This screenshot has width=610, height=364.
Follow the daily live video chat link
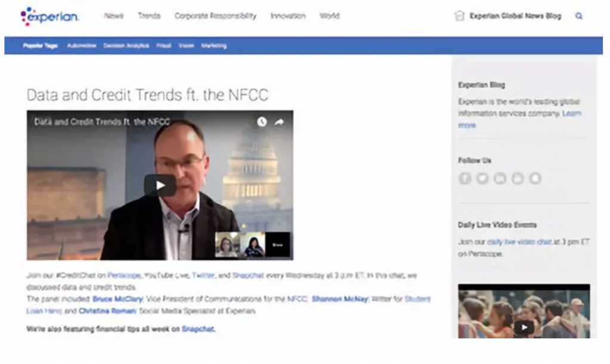519,242
